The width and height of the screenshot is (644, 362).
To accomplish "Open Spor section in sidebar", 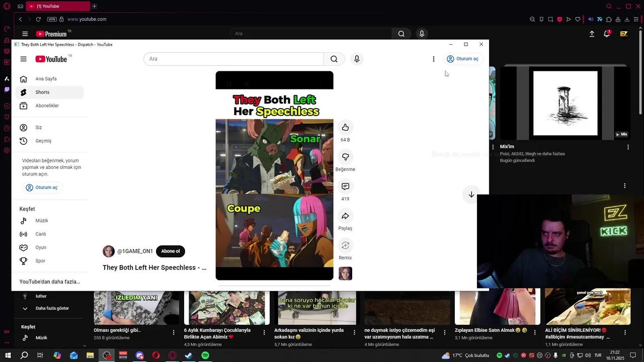I will pos(49,261).
